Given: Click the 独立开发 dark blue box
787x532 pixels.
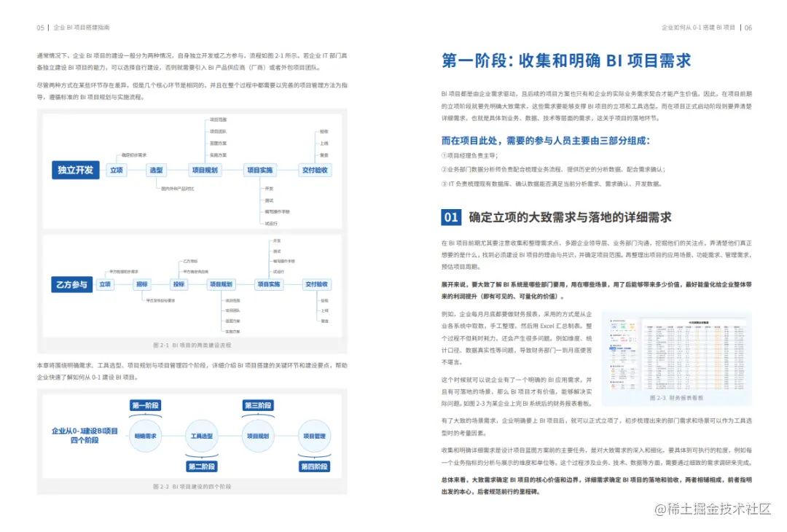Looking at the screenshot, I should (75, 170).
